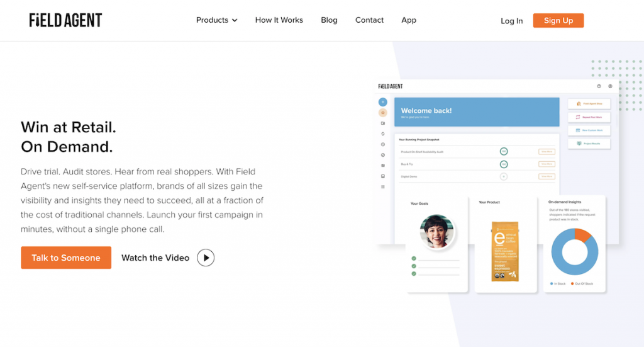Click the sync arrows icon in dashboard sidebar
Image resolution: width=644 pixels, height=347 pixels.
point(383,134)
